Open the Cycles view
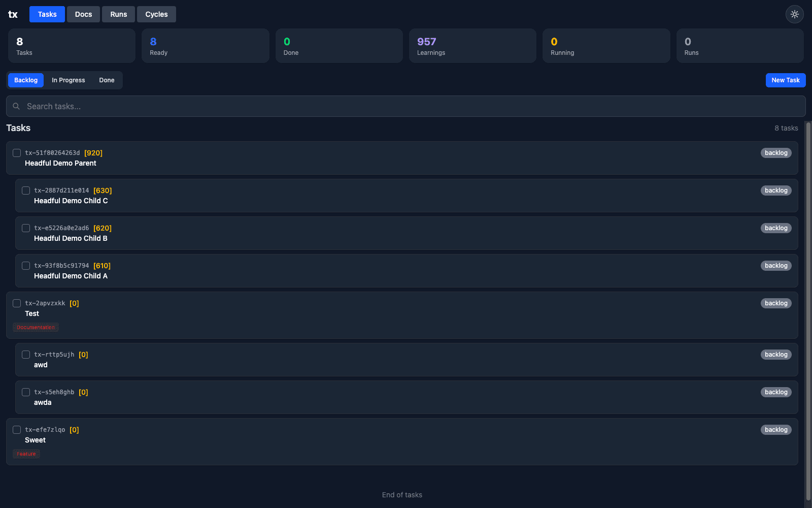Viewport: 812px width, 508px height. (156, 14)
